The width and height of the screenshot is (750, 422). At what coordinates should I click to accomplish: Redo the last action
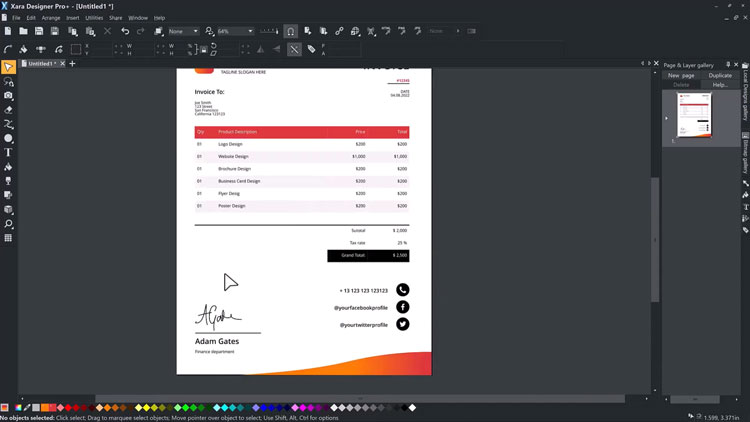coord(141,31)
